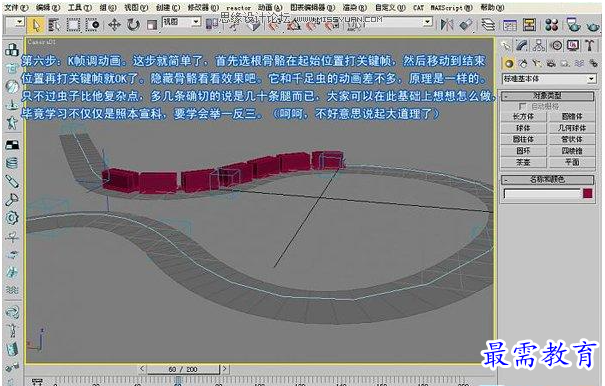Activate the Select and Move tool
605x386 pixels.
[114, 25]
